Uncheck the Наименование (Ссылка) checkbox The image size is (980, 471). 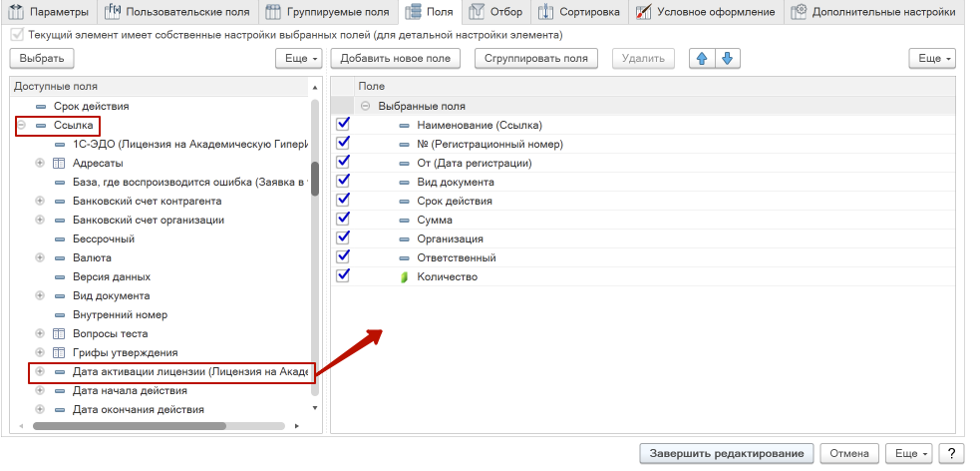pyautogui.click(x=344, y=125)
